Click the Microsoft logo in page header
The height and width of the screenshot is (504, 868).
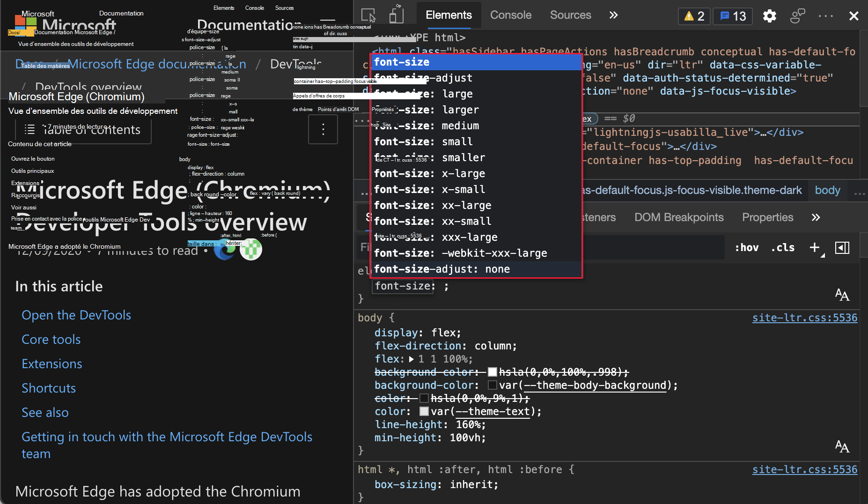(25, 25)
